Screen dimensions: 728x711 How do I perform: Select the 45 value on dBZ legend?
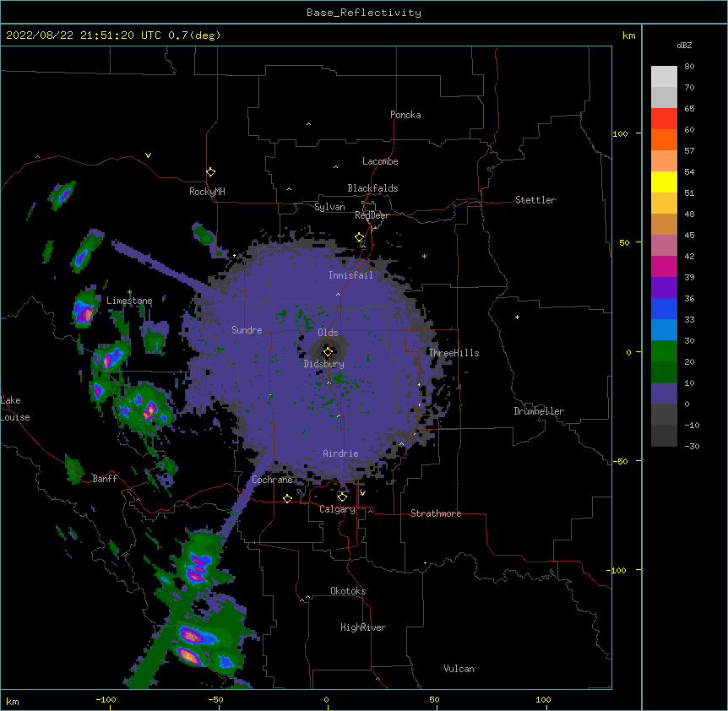[689, 236]
